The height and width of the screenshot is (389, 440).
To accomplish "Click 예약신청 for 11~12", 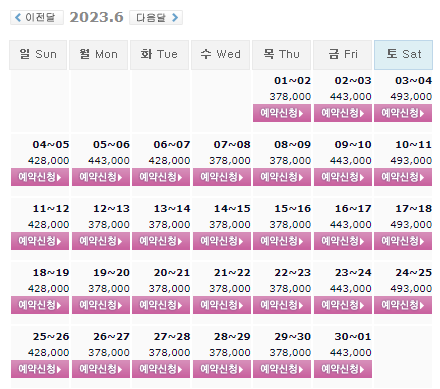I will coord(40,241).
